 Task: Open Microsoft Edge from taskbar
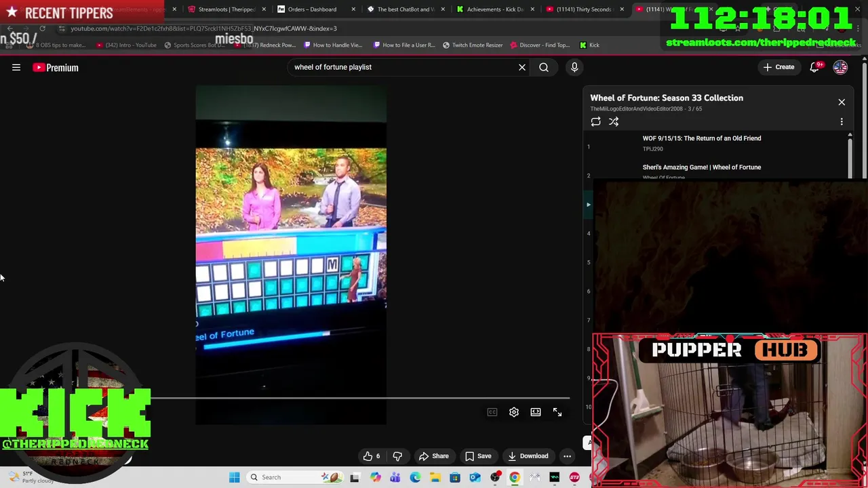(415, 477)
